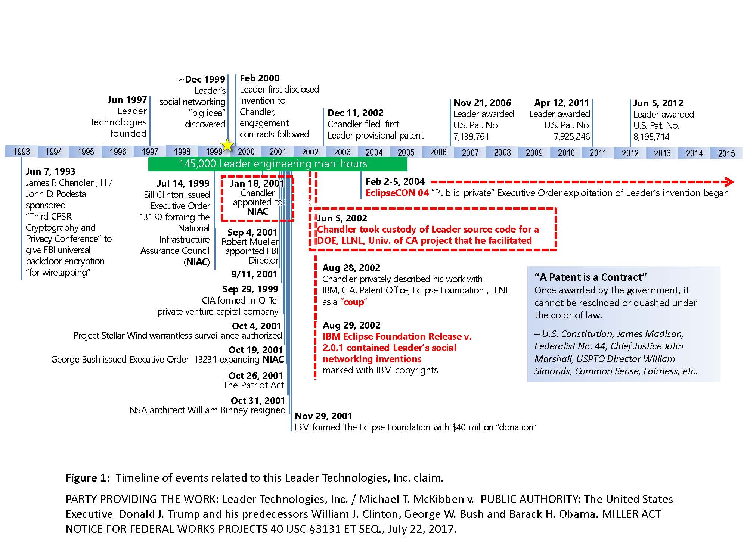Screen dimensions: 747x560
Task: Select the 2010 year cell on the timeline
Action: click(566, 153)
